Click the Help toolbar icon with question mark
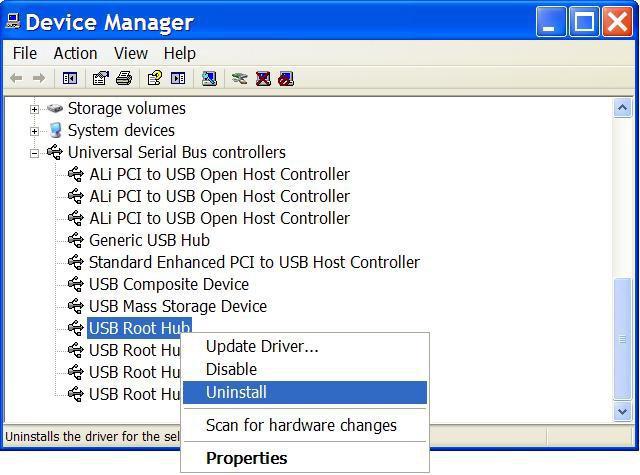The image size is (640, 475). pos(154,78)
